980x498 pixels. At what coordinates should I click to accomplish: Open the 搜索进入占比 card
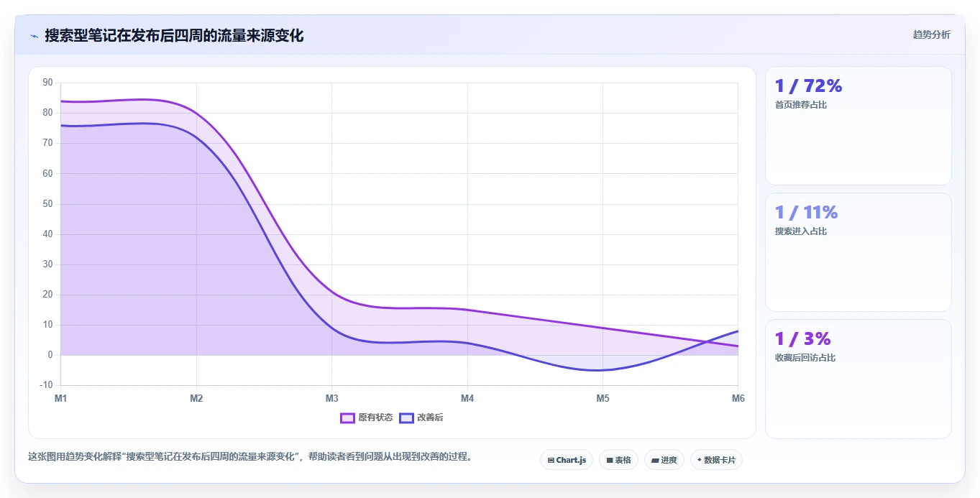(x=858, y=252)
